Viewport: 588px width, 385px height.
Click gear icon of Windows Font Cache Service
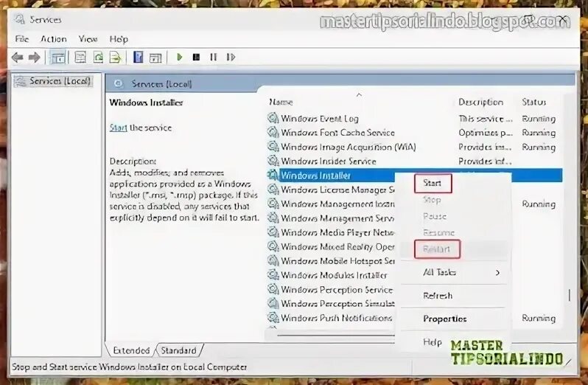[273, 133]
